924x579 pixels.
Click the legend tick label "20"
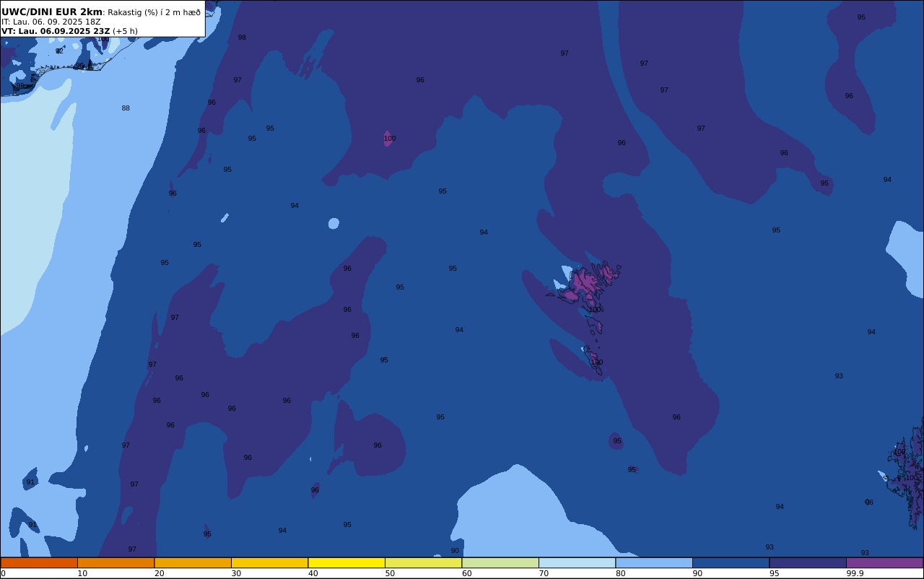pyautogui.click(x=159, y=573)
